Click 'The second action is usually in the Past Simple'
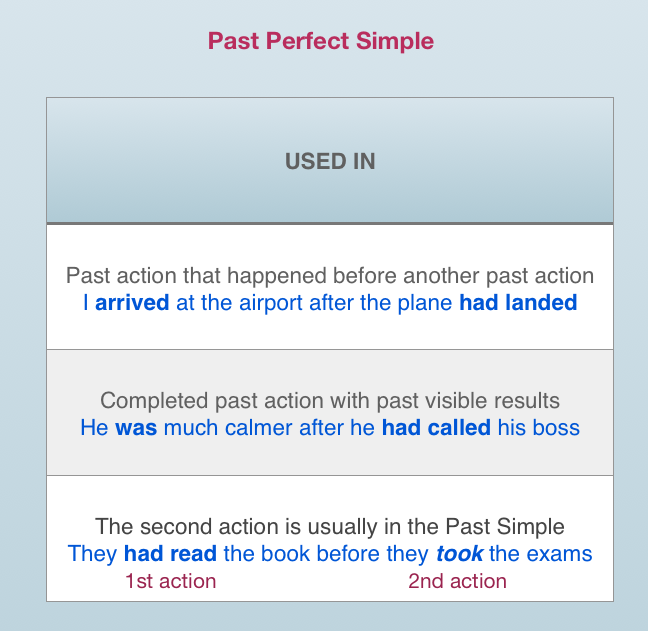Screen dimensions: 648x631 (x=330, y=527)
